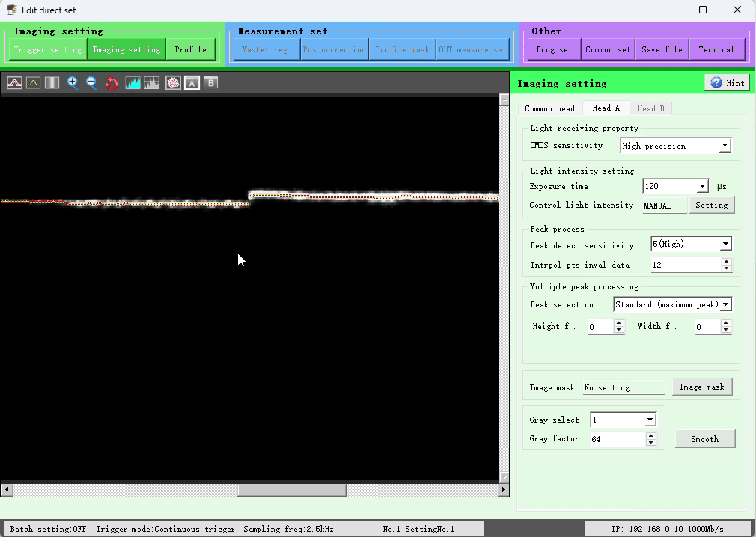Viewport: 756px width, 537px height.
Task: Click the horizontal scrollbar thumb under image
Action: pyautogui.click(x=292, y=490)
